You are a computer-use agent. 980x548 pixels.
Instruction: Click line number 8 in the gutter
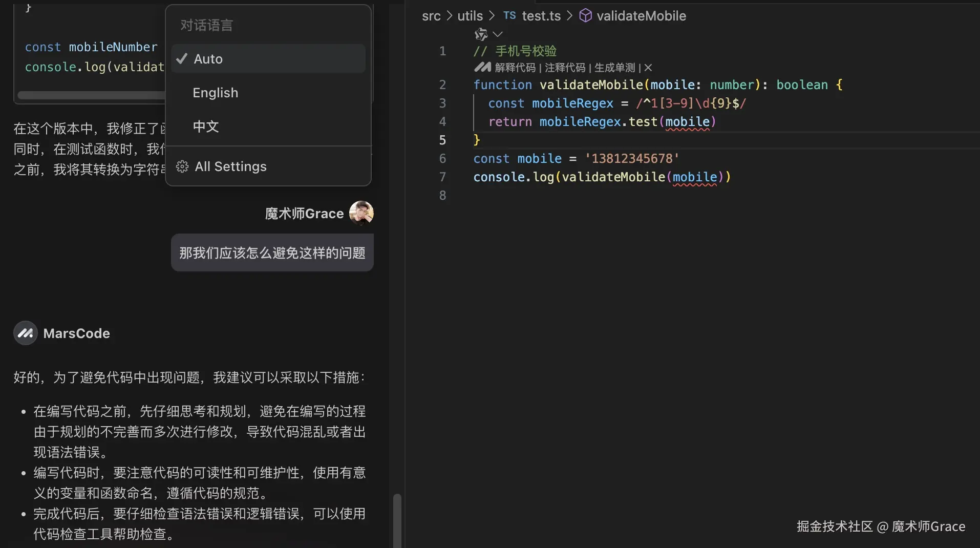[x=443, y=196]
